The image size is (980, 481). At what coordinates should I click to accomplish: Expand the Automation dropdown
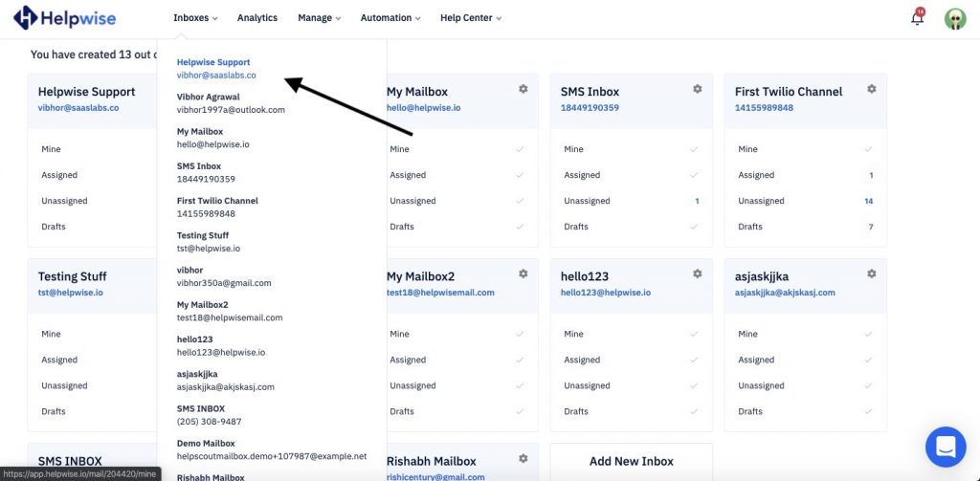point(390,18)
